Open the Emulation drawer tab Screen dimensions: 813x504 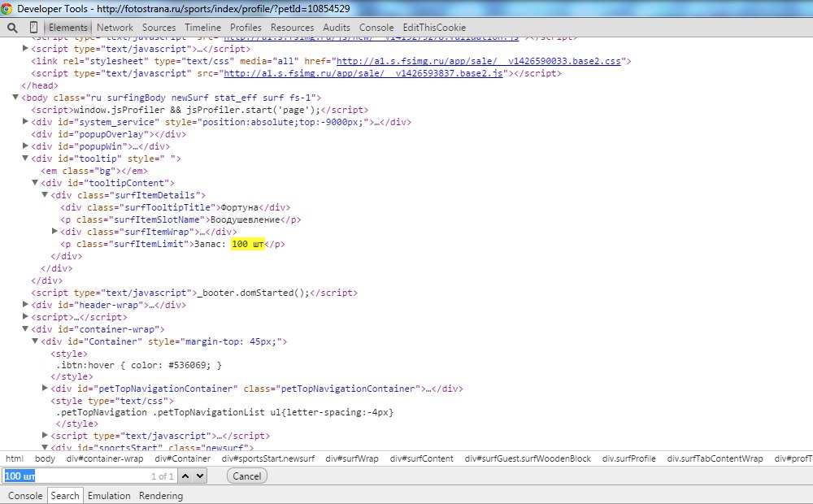point(109,496)
